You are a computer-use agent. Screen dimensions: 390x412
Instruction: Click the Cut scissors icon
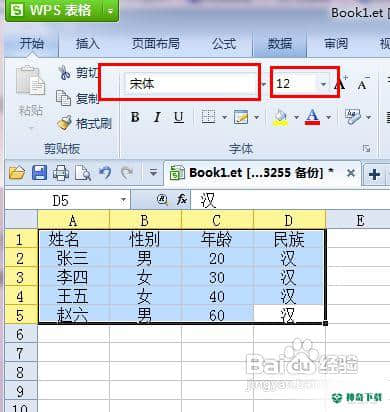(x=64, y=72)
